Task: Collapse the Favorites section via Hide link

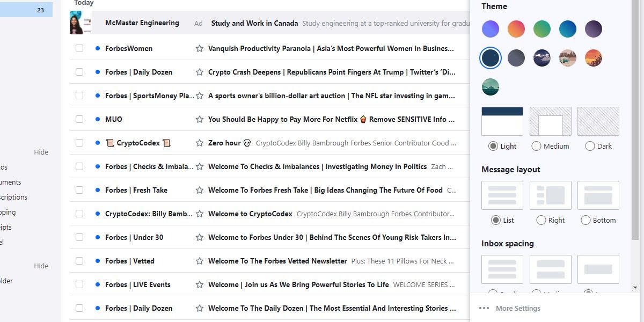Action: tap(41, 152)
